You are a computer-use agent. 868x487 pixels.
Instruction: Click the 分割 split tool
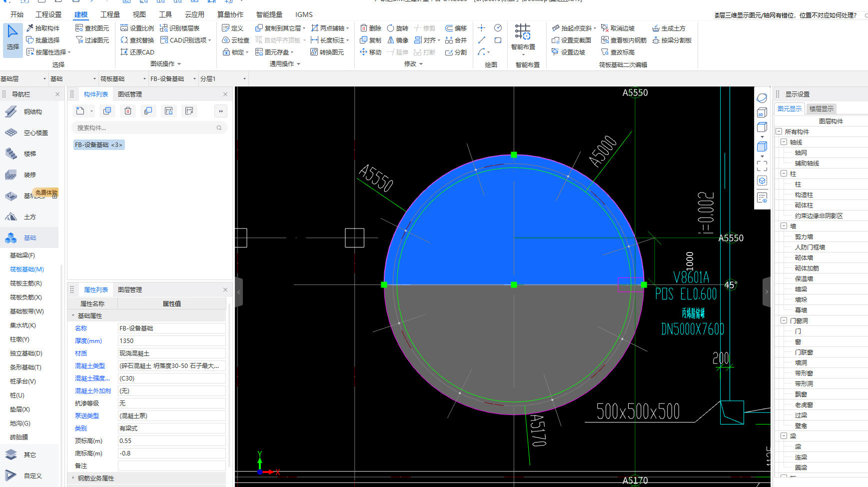[x=456, y=52]
